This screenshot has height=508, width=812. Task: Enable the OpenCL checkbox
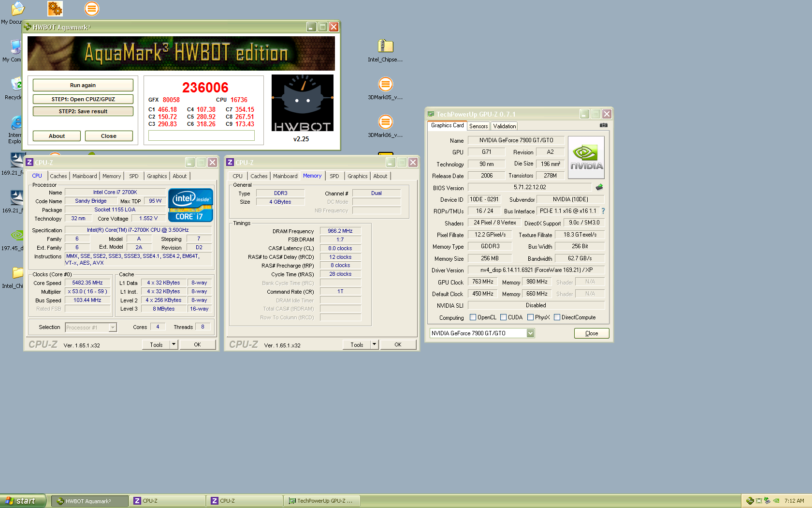tap(473, 317)
